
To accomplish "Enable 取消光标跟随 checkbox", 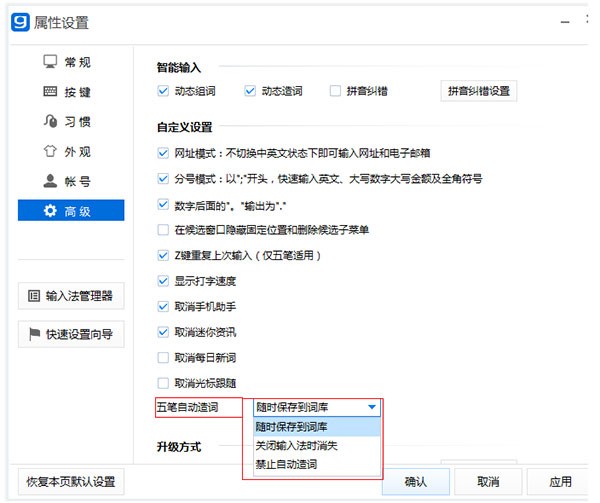I will coord(163,383).
